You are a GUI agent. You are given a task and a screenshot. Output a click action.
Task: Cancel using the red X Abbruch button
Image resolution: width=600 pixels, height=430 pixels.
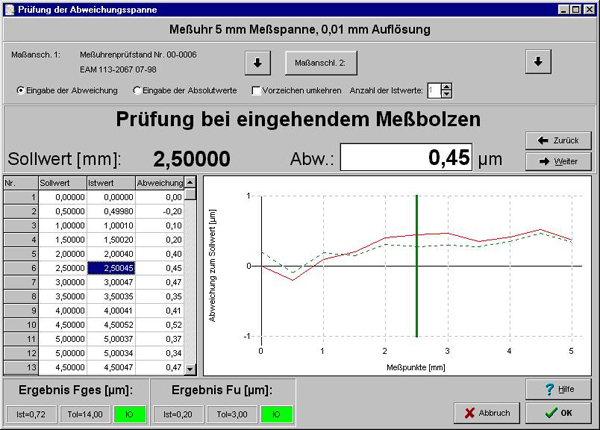pyautogui.click(x=487, y=413)
